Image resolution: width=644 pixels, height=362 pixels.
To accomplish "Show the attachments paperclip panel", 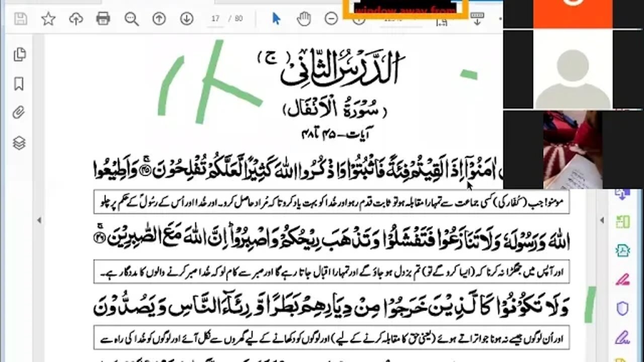I will [19, 113].
